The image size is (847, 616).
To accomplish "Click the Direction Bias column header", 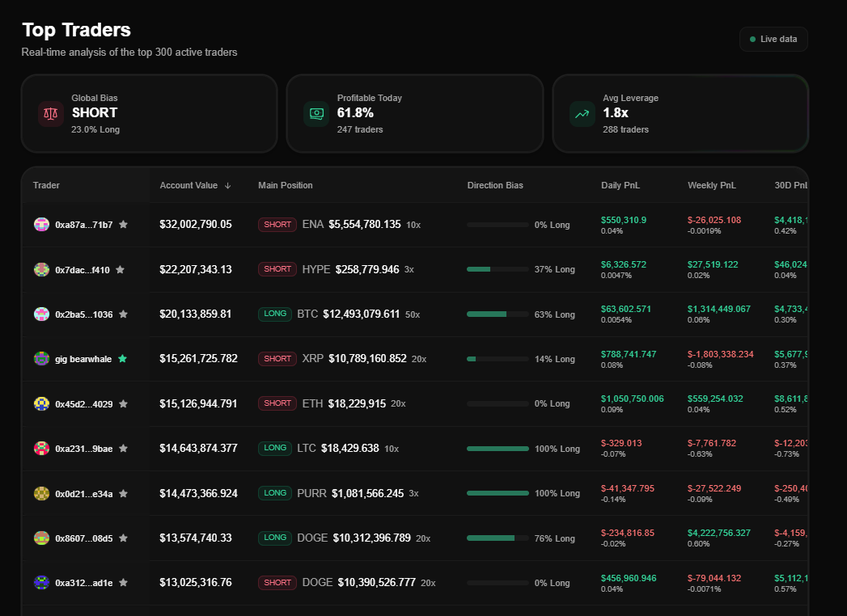I will pyautogui.click(x=494, y=185).
